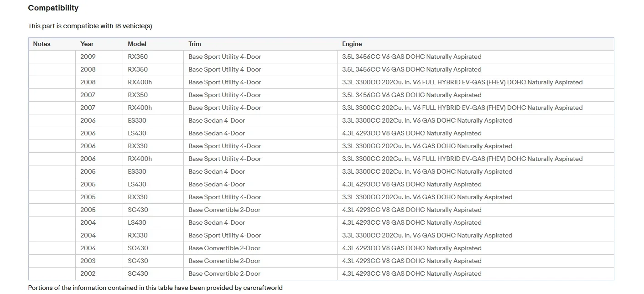This screenshot has width=644, height=294.
Task: Click the Engine cell of the 2006 RX330 row
Action: 476,146
